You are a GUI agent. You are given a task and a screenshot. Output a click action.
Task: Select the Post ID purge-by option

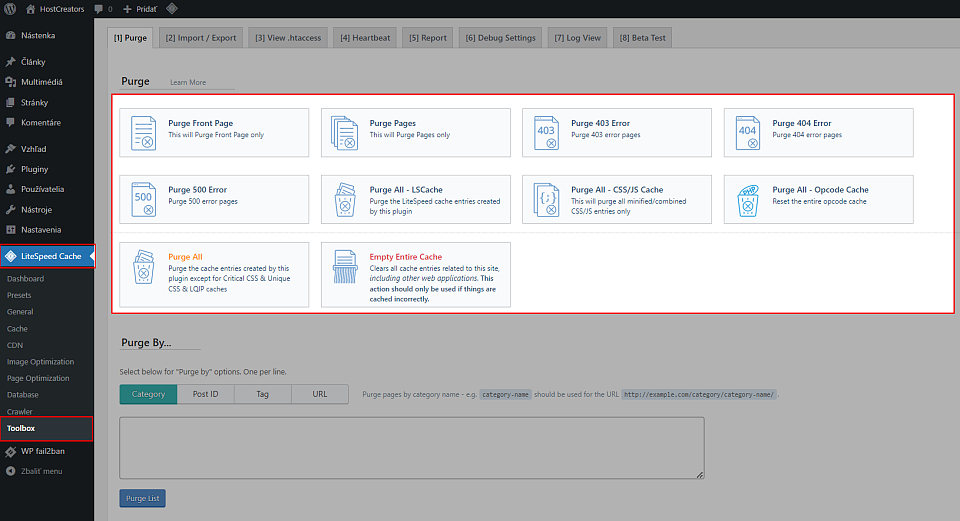205,394
